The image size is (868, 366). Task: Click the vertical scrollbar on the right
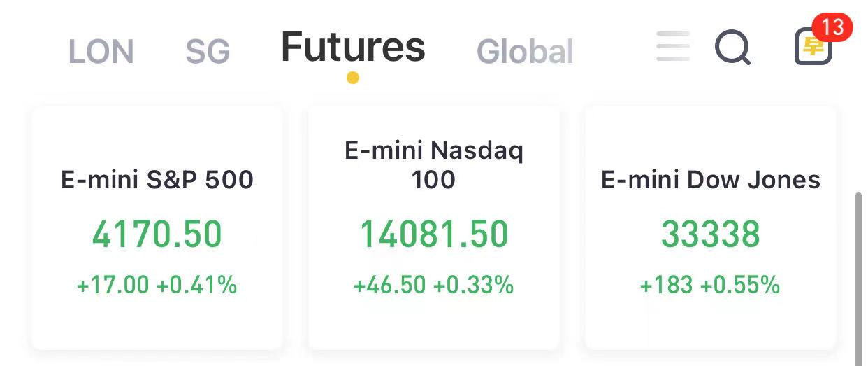point(860,279)
